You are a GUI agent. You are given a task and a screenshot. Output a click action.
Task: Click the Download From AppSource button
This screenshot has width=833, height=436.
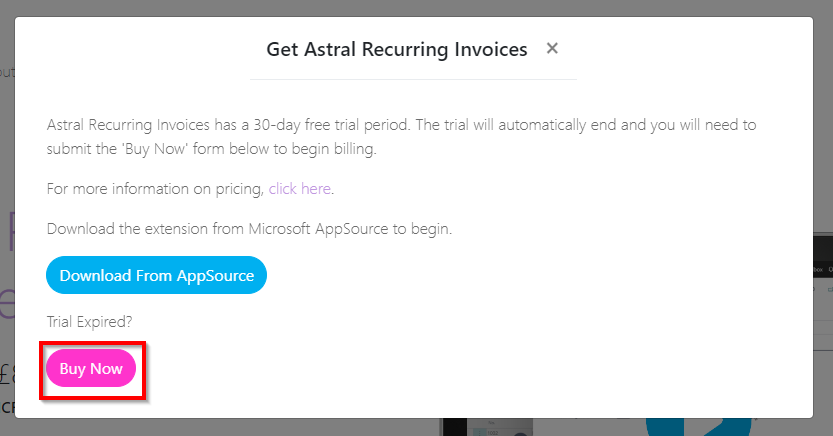(x=156, y=275)
